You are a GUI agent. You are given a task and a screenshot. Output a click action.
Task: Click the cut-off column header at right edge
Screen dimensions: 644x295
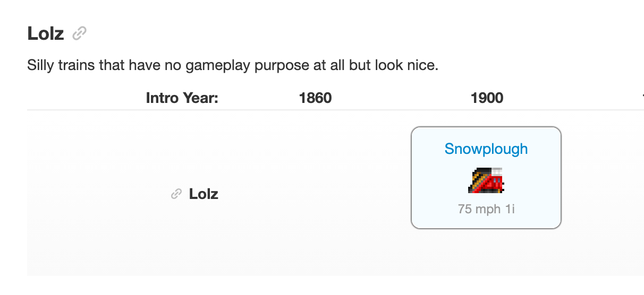642,98
